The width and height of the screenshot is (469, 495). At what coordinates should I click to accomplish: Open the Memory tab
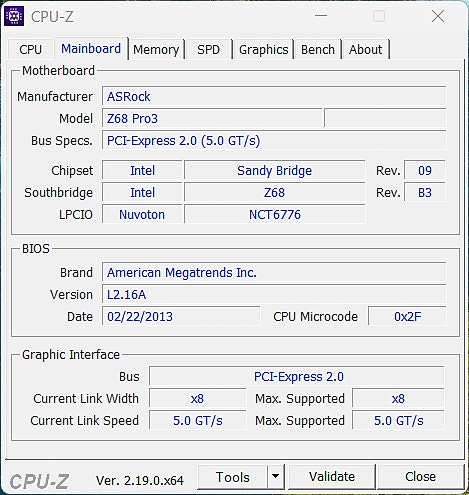tap(156, 50)
